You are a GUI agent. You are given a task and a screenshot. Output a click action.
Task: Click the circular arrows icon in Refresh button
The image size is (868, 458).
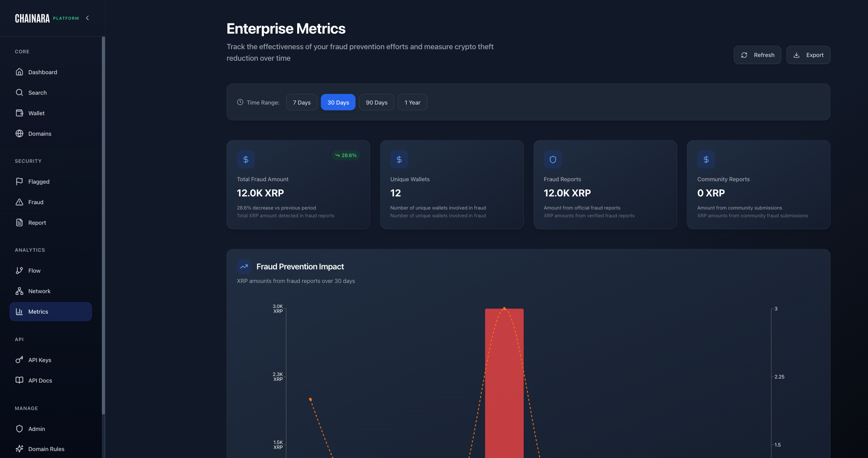744,55
